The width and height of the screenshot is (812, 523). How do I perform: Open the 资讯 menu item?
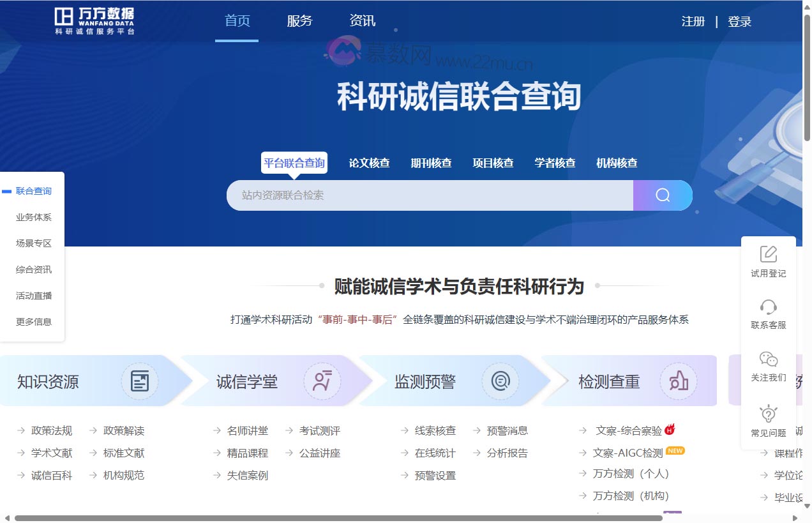363,20
